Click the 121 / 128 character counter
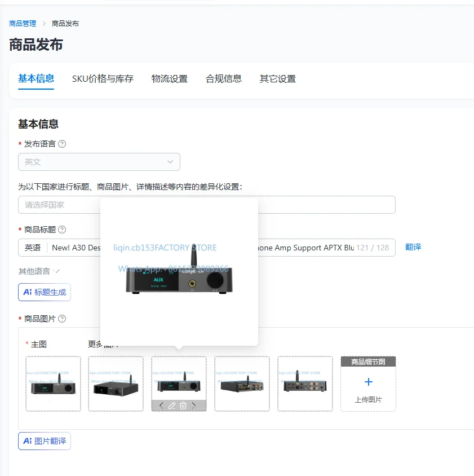 tap(373, 248)
